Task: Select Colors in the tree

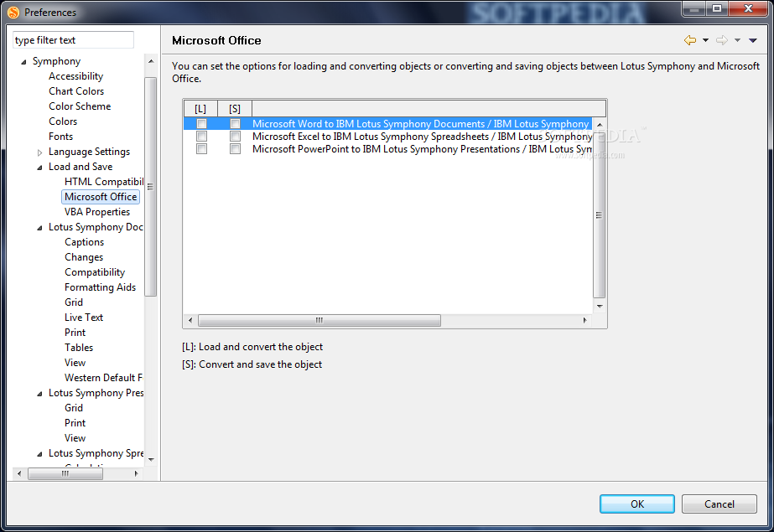Action: 63,121
